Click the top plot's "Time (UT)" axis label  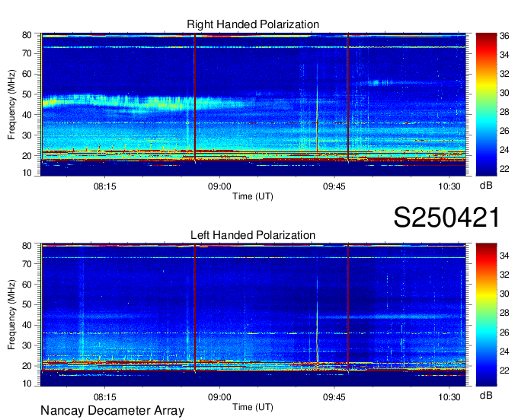tap(253, 196)
